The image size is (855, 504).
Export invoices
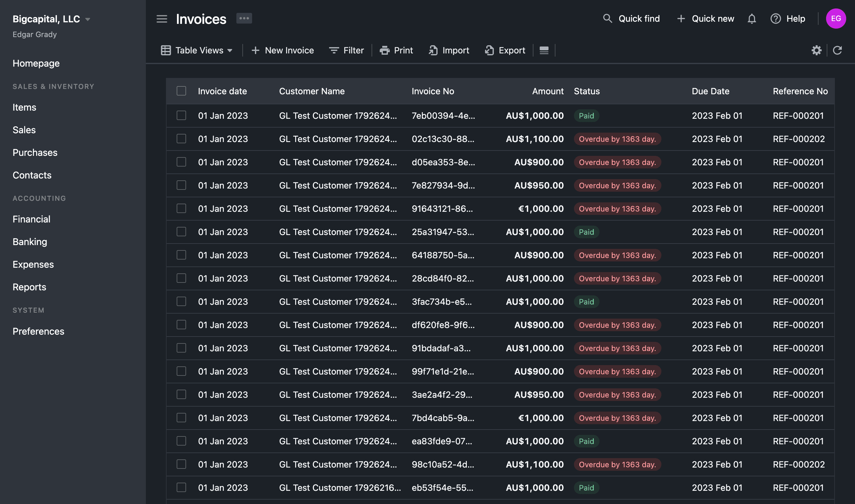click(x=505, y=50)
